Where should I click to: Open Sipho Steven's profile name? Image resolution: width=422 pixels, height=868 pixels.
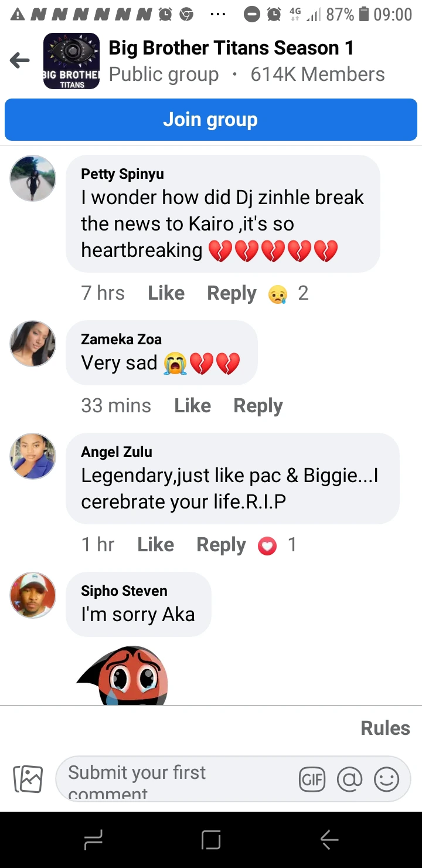tap(124, 591)
